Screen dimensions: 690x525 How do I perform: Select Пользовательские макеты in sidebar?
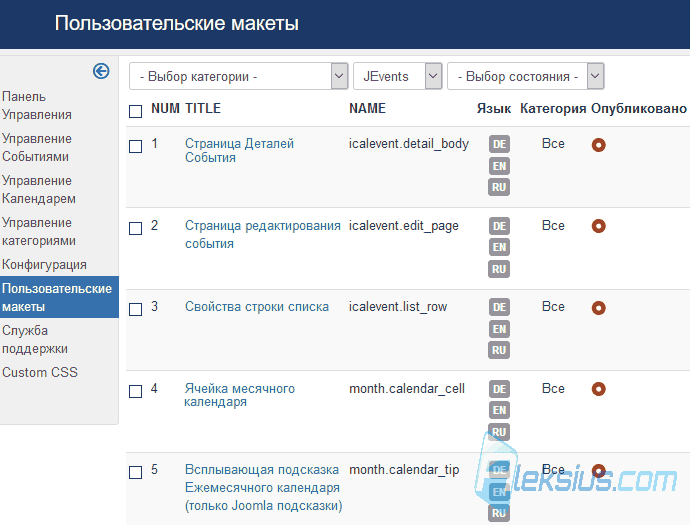point(59,297)
